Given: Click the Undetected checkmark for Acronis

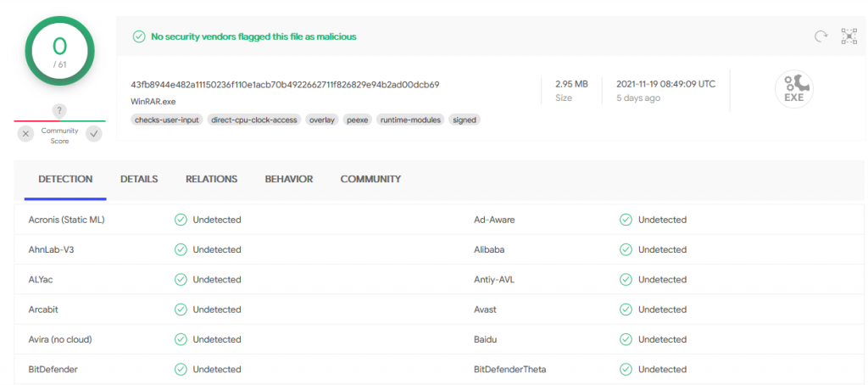Looking at the screenshot, I should pyautogui.click(x=181, y=220).
